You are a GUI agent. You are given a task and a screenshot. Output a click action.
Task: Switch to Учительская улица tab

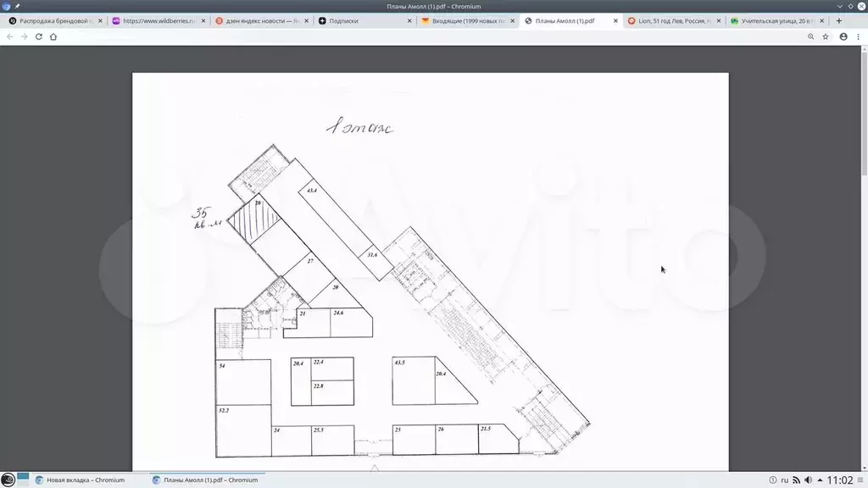point(776,20)
